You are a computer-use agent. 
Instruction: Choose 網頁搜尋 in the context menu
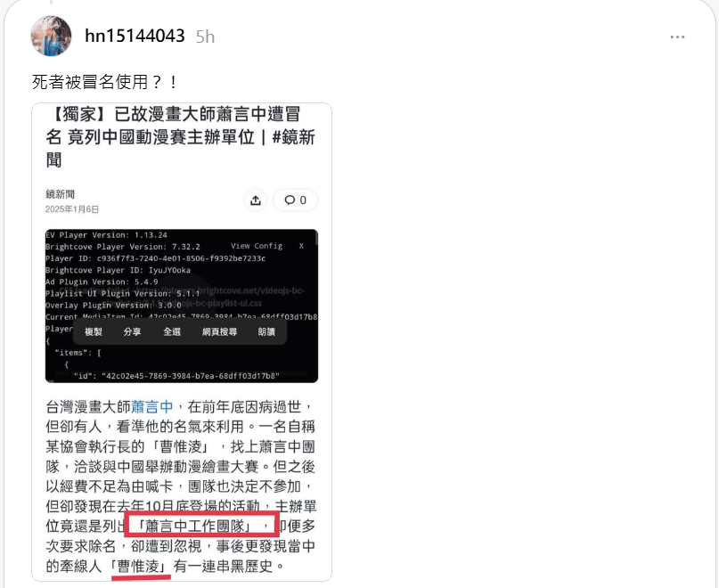tap(220, 331)
